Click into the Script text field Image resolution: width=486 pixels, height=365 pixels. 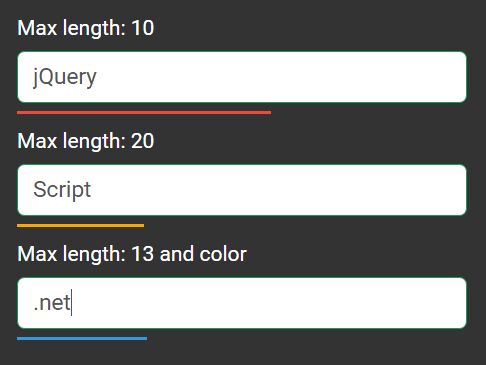[242, 190]
